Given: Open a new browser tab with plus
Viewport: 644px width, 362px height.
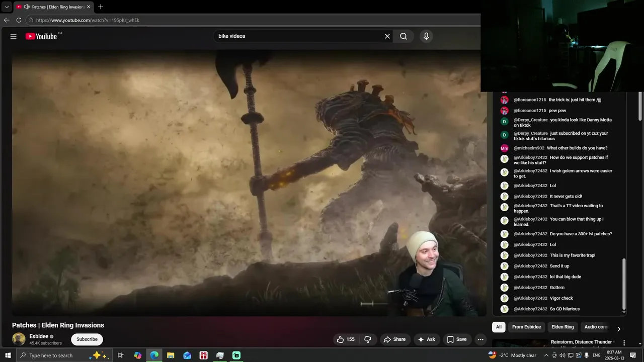Looking at the screenshot, I should [x=101, y=7].
